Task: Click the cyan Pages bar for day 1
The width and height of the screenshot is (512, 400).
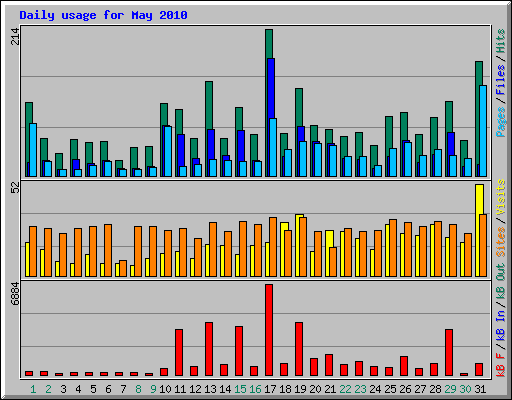Action: pyautogui.click(x=33, y=150)
